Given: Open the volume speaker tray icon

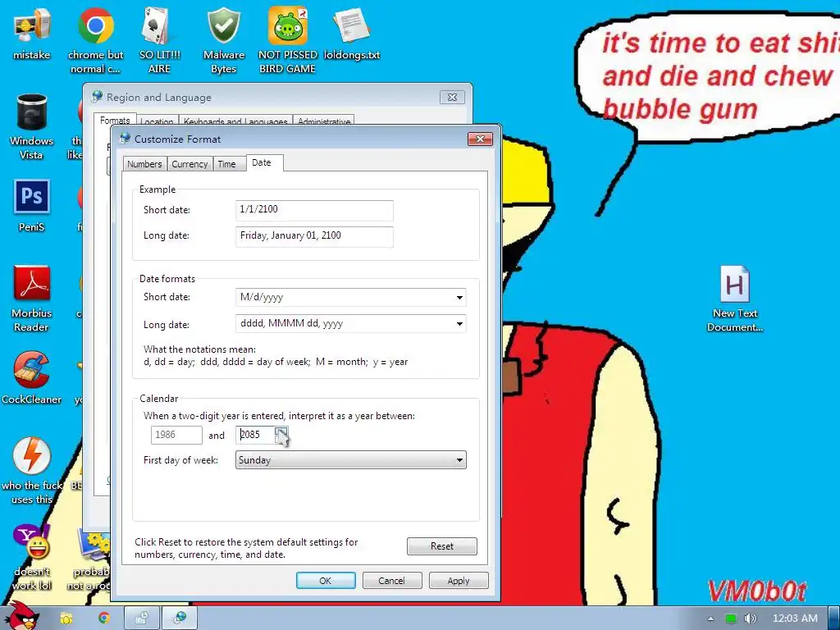Looking at the screenshot, I should coord(750,619).
